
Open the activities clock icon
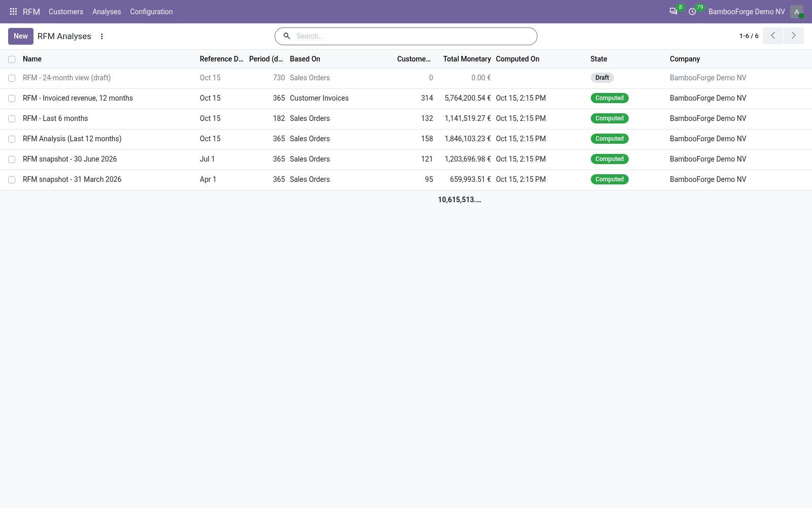[692, 11]
